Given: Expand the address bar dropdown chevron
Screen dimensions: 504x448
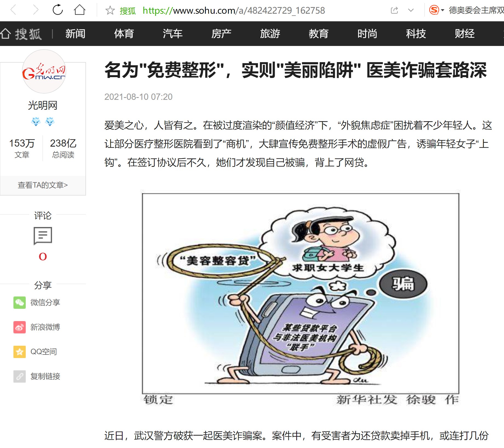Looking at the screenshot, I should (x=411, y=10).
